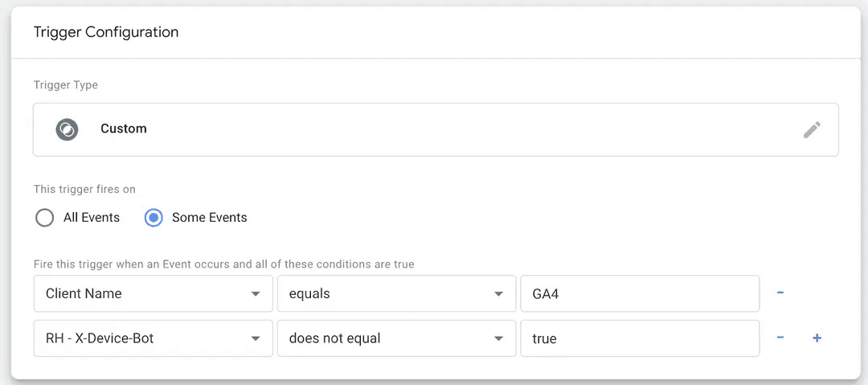868x385 pixels.
Task: Click the Custom trigger type name
Action: click(x=124, y=129)
